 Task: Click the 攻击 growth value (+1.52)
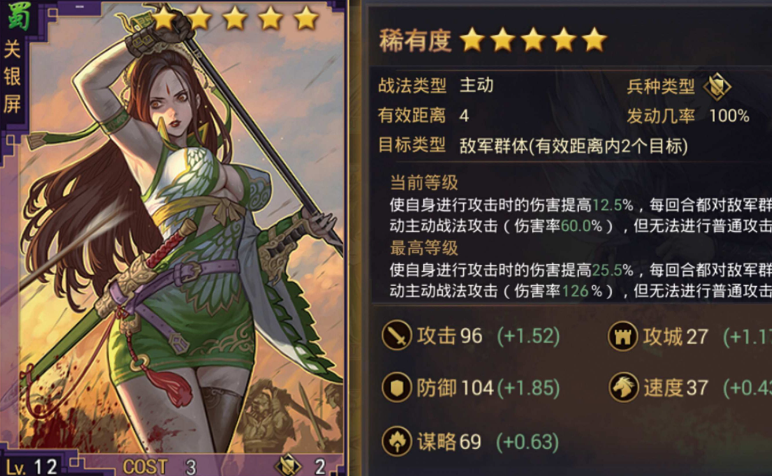(x=528, y=336)
